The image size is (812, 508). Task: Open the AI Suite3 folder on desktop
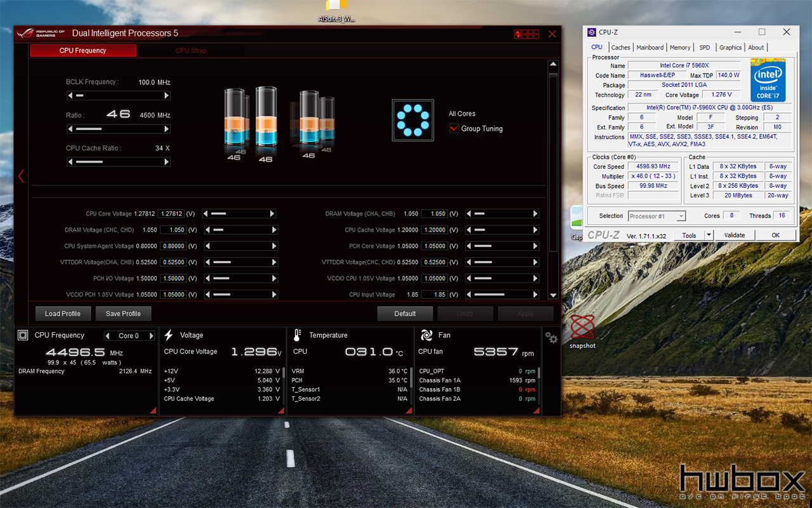[x=336, y=11]
